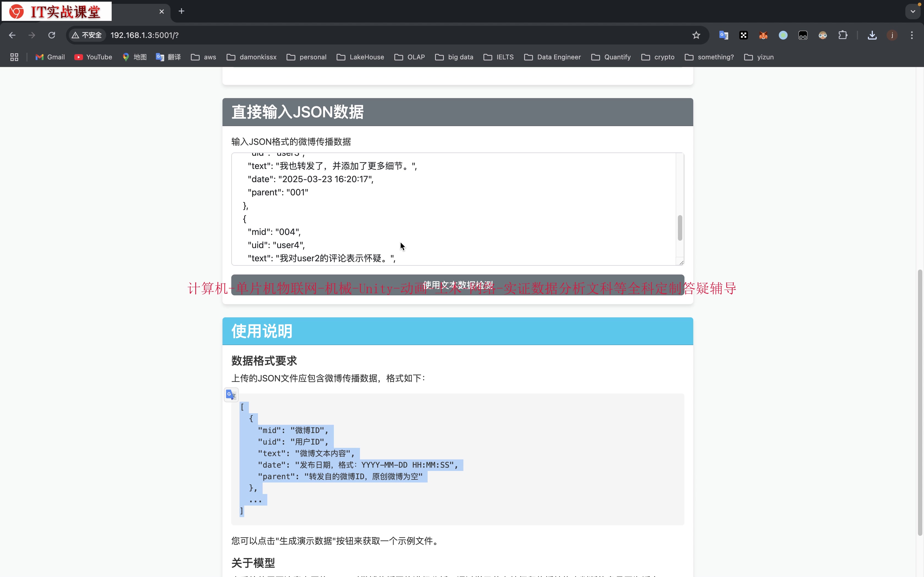The height and width of the screenshot is (577, 924).
Task: Open the apps grid in bookmarks bar
Action: [x=14, y=57]
